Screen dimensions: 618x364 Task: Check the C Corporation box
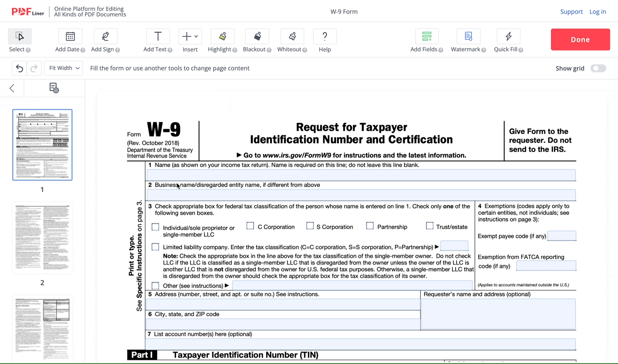pos(250,226)
